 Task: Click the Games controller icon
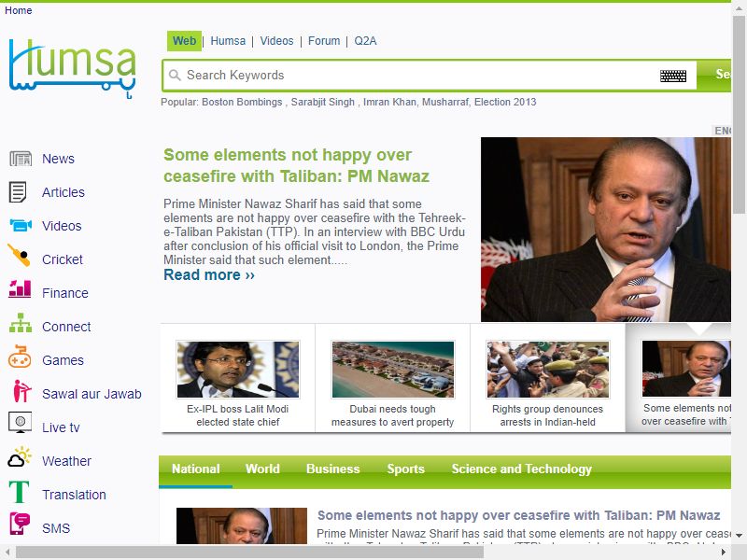pyautogui.click(x=20, y=357)
